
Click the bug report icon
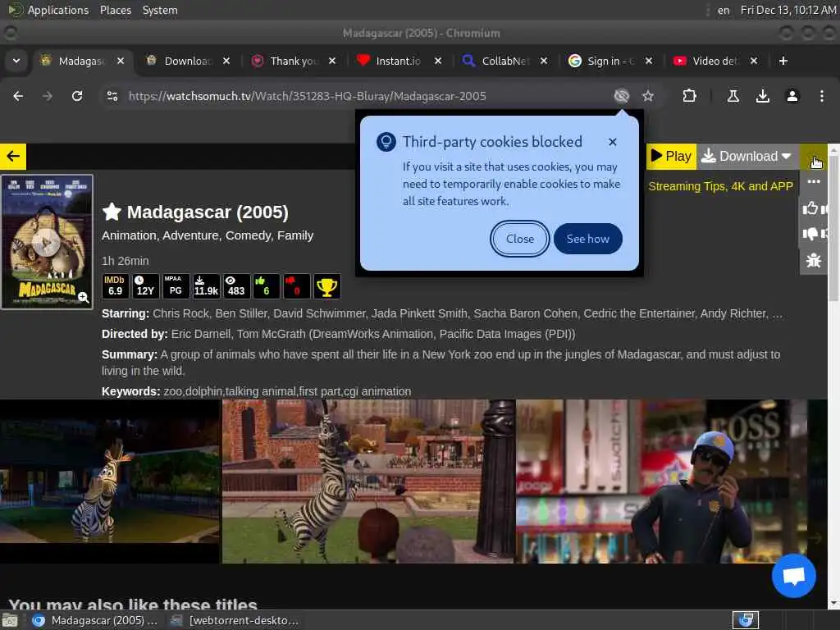click(x=813, y=260)
